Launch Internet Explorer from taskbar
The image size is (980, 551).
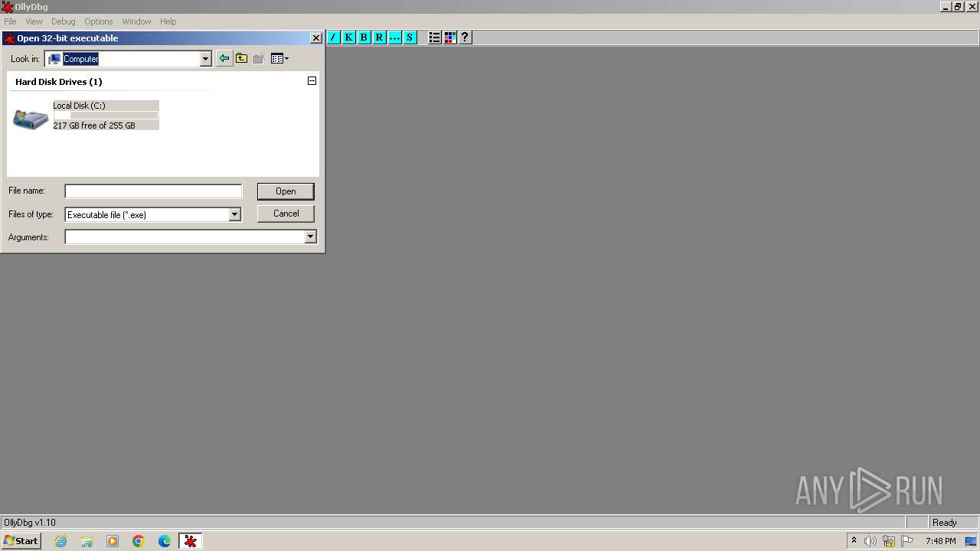tap(60, 541)
